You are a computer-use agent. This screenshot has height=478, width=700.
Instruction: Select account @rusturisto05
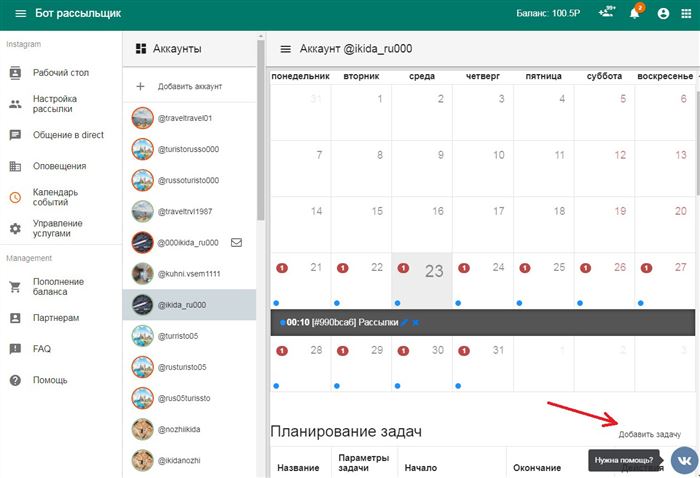[189, 367]
